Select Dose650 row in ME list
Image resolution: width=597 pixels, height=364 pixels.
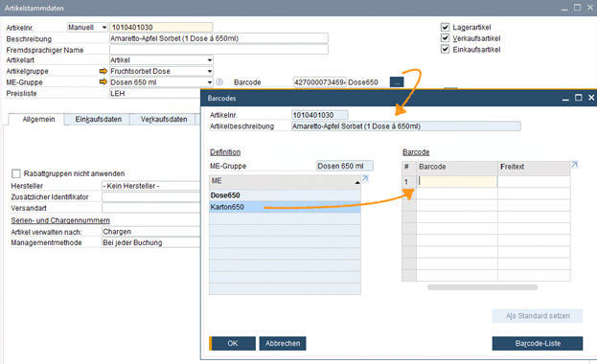tap(285, 195)
